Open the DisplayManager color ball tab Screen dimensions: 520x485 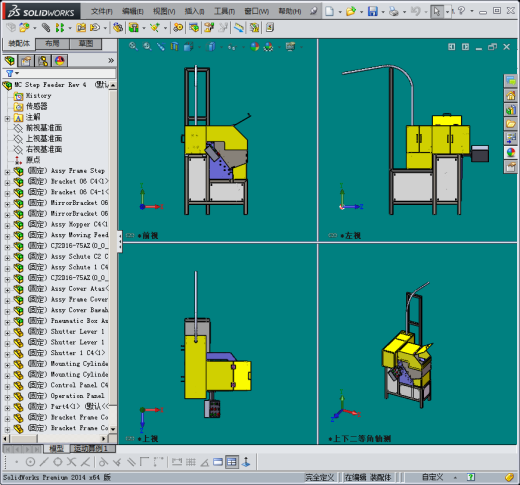point(60,61)
